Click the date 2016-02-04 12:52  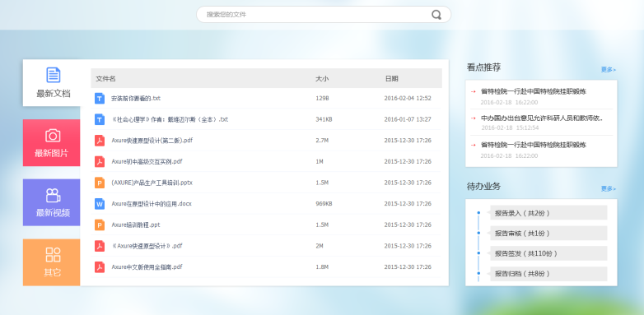click(x=408, y=99)
